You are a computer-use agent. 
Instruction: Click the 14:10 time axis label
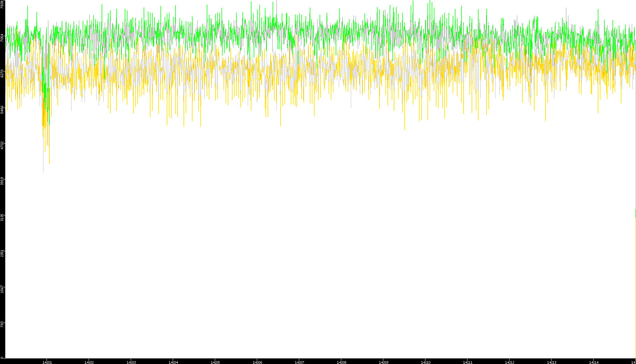pos(425,362)
